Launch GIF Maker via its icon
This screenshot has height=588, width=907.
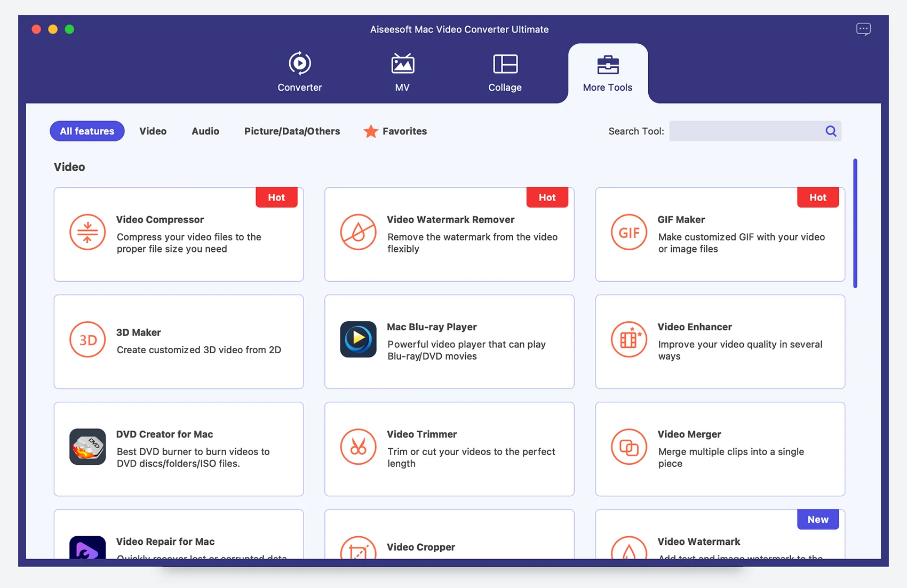click(x=628, y=233)
